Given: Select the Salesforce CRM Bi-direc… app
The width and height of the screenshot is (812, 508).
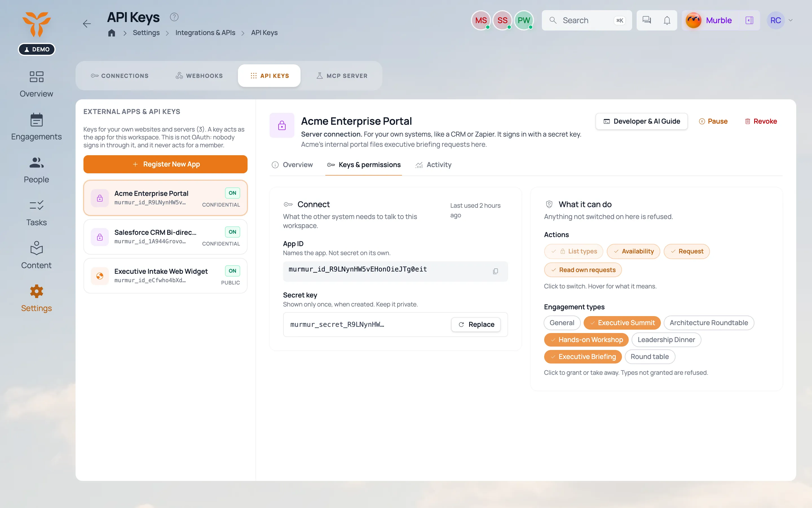Looking at the screenshot, I should (166, 237).
